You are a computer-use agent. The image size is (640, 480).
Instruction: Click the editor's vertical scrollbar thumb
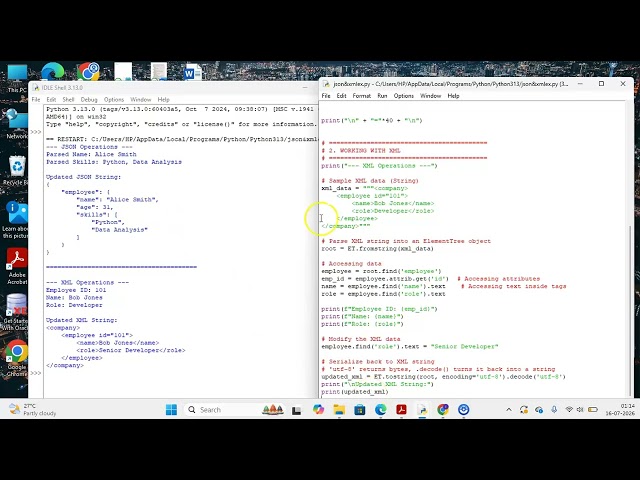[x=631, y=310]
